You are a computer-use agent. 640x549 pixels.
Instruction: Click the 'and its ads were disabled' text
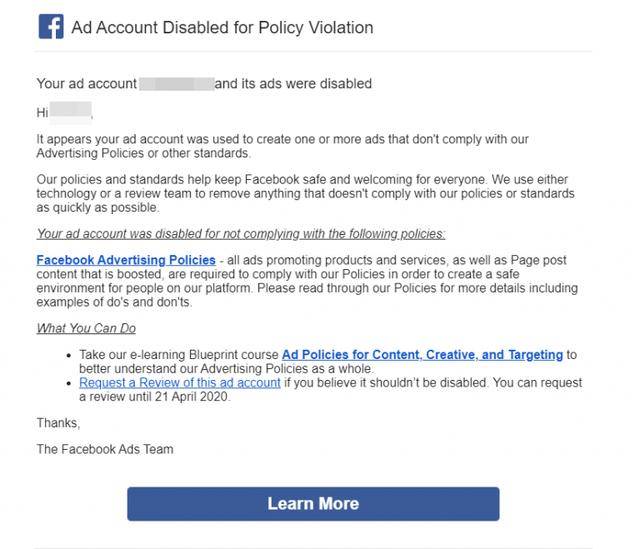(x=293, y=84)
